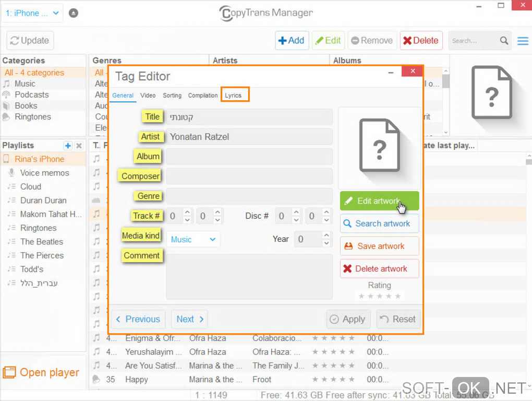
Task: Open Todd's playlist
Action: point(43,269)
